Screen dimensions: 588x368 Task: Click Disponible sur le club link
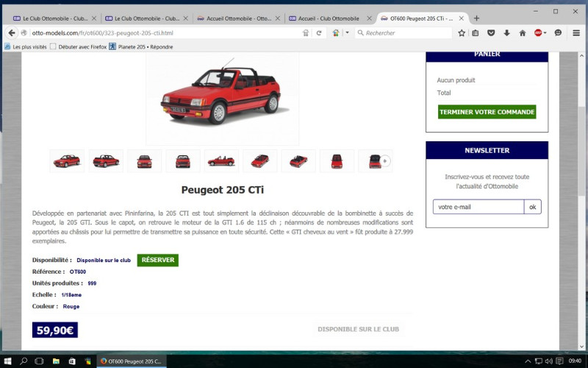(x=104, y=261)
